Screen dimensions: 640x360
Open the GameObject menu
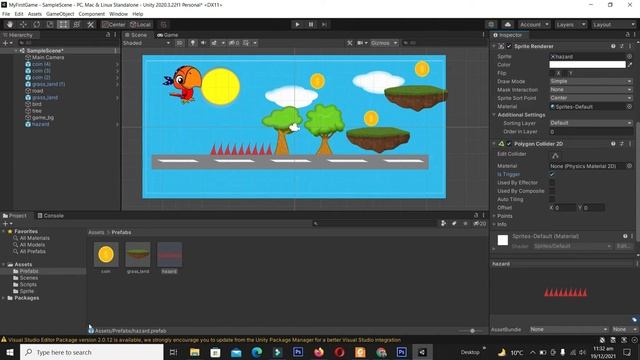pos(60,14)
